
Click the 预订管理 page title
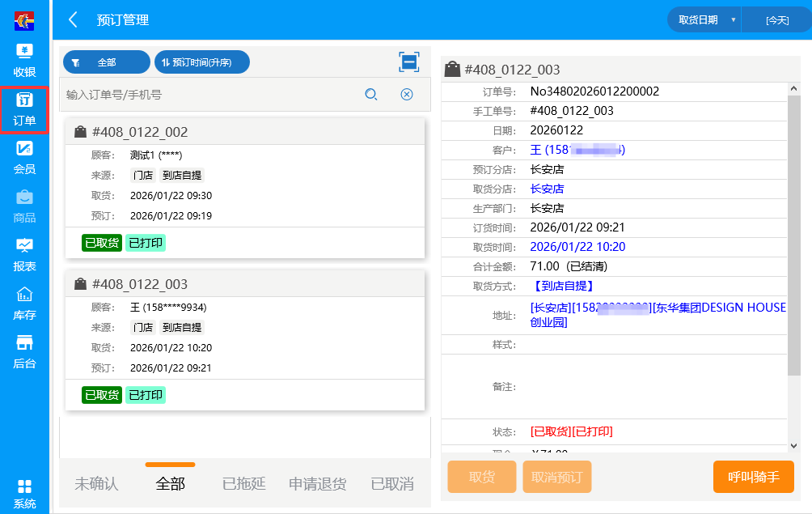pos(123,20)
